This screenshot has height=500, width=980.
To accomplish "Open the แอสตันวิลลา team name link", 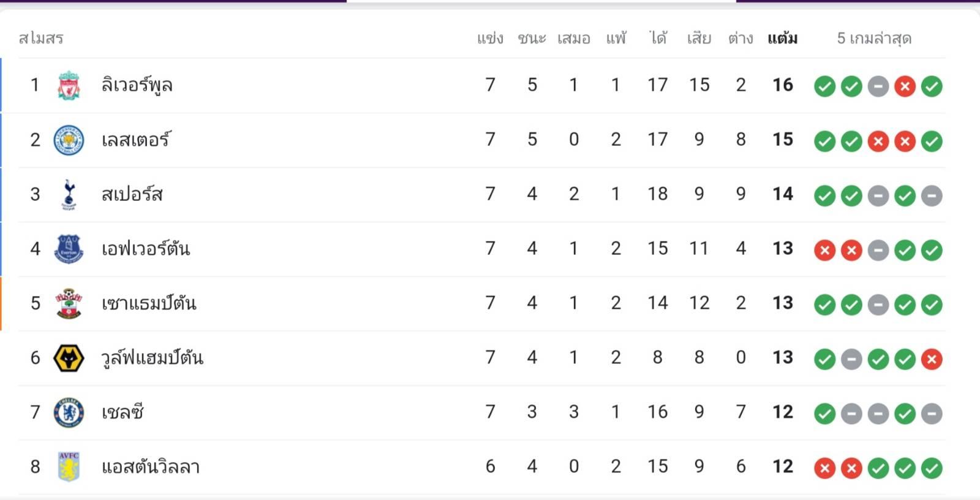I will pyautogui.click(x=151, y=467).
